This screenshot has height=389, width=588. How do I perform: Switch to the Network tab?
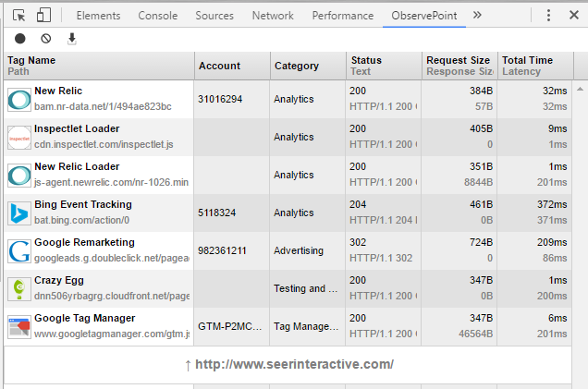click(x=273, y=16)
